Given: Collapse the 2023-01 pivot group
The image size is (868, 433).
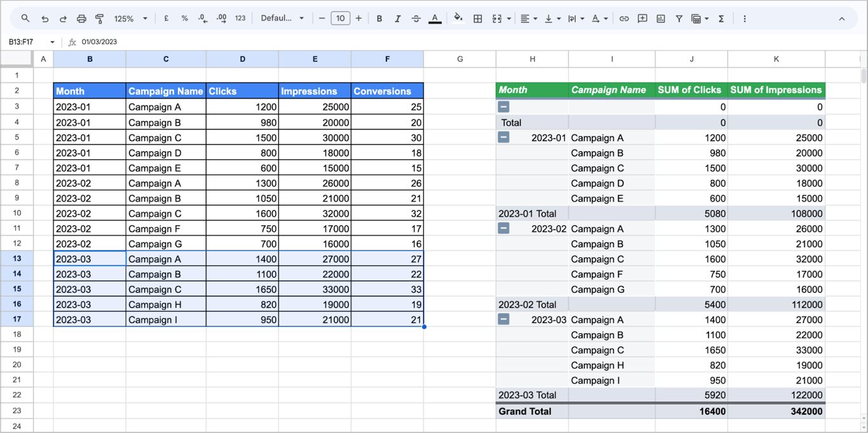Looking at the screenshot, I should pyautogui.click(x=504, y=137).
